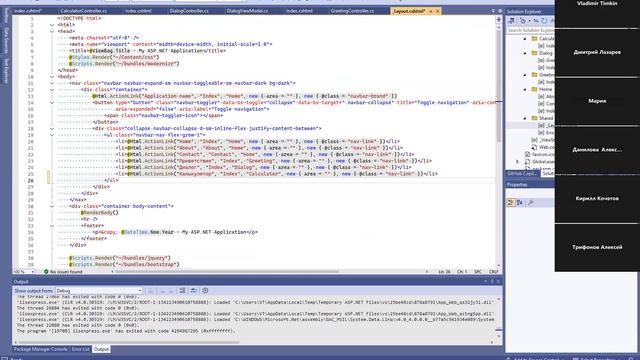The height and width of the screenshot is (360, 640).
Task: Open the Output window options dropdown
Action: (486, 282)
